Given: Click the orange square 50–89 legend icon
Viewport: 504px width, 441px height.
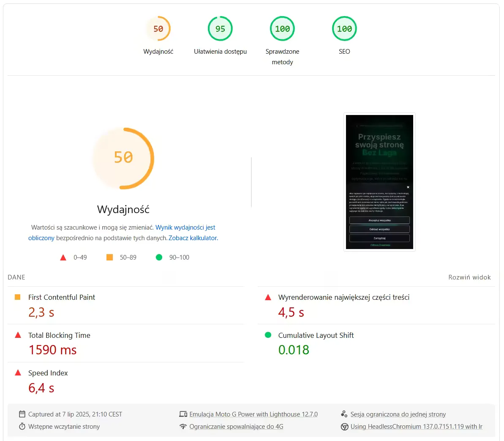Looking at the screenshot, I should click(x=109, y=257).
